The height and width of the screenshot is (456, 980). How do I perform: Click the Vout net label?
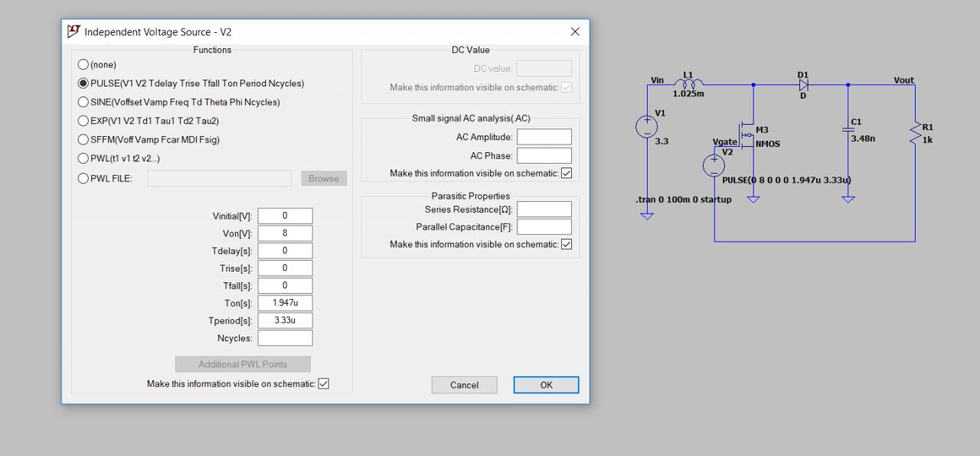pyautogui.click(x=903, y=80)
